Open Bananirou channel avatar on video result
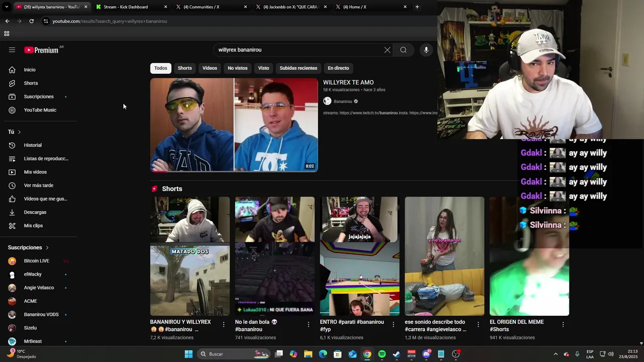This screenshot has height=362, width=644. click(x=327, y=101)
